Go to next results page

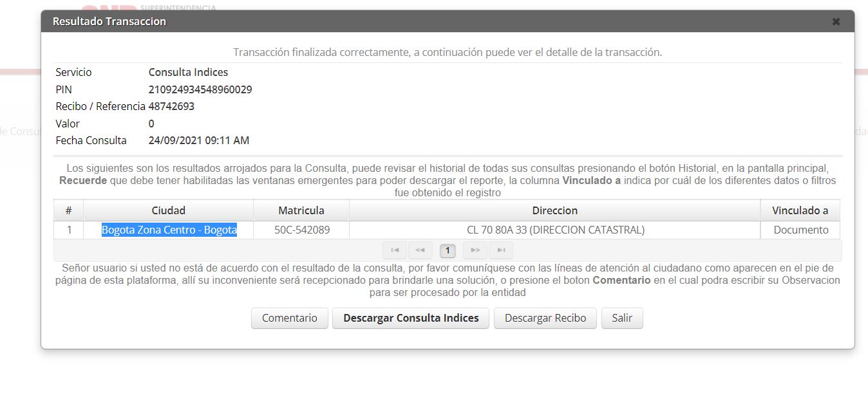point(475,250)
